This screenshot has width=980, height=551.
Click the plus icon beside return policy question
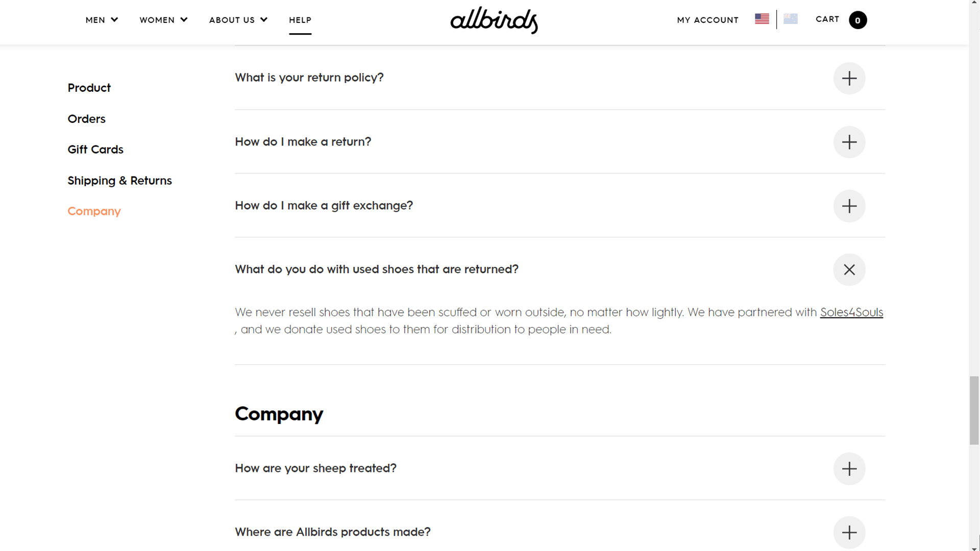point(849,78)
